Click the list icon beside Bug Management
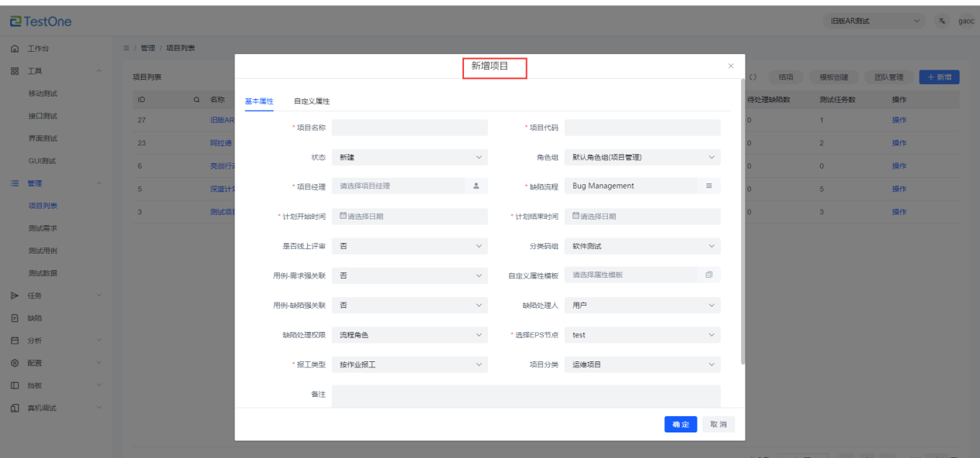 [709, 186]
